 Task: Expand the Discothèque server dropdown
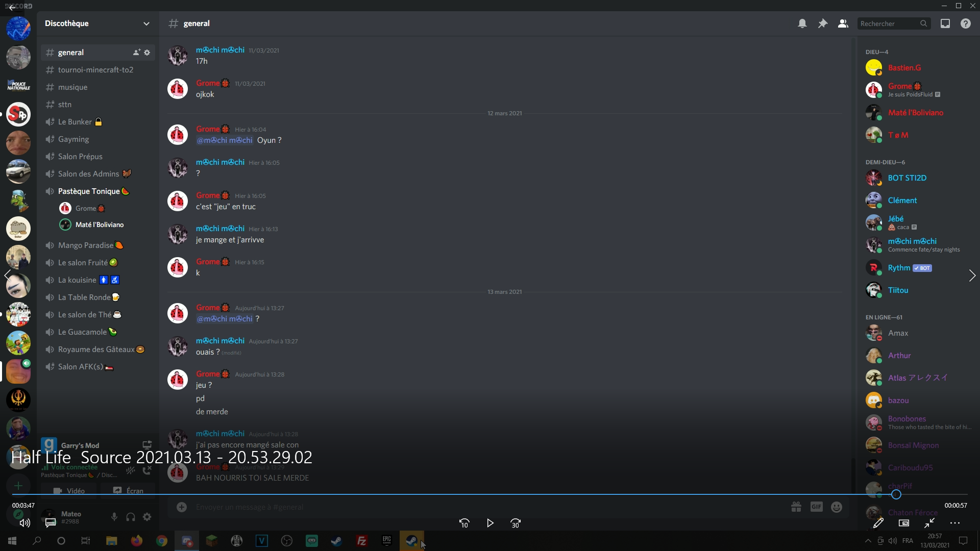pyautogui.click(x=146, y=23)
